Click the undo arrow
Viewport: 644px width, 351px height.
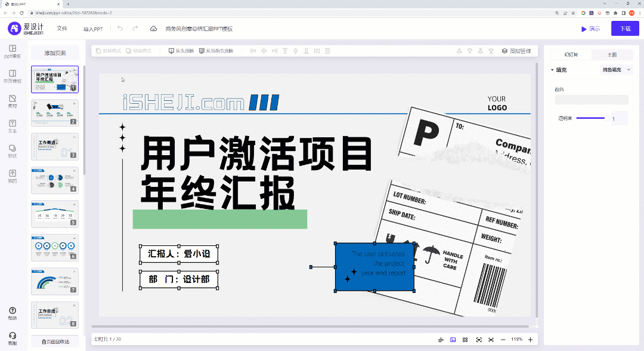[120, 29]
